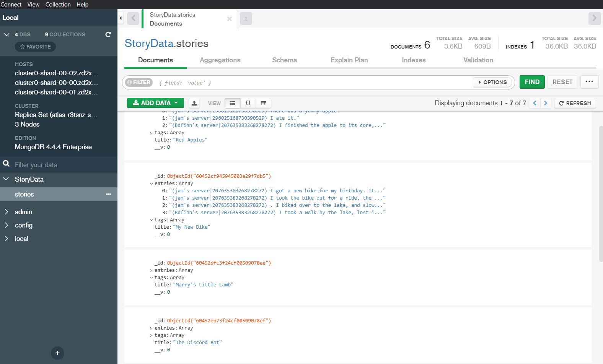Click the FIND button
Image resolution: width=603 pixels, height=364 pixels.
point(532,82)
